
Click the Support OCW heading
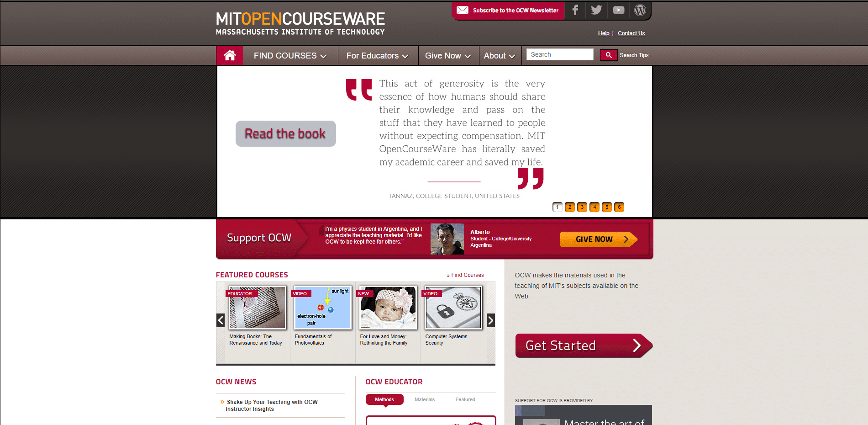click(x=259, y=238)
